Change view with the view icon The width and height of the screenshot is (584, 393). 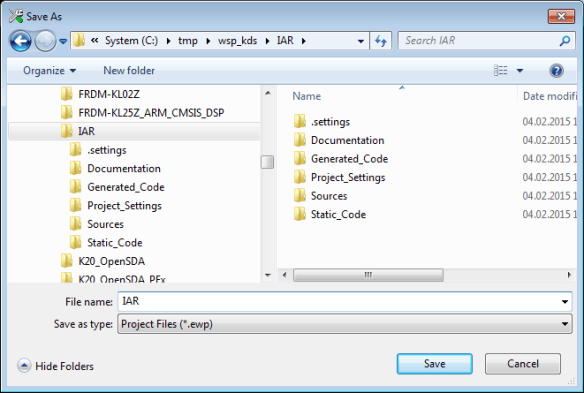[x=501, y=70]
